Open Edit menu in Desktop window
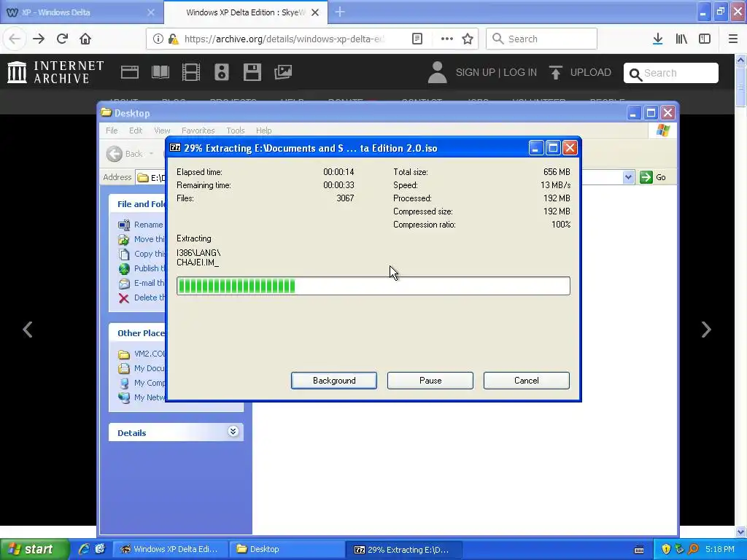Image resolution: width=747 pixels, height=560 pixels. 136,131
